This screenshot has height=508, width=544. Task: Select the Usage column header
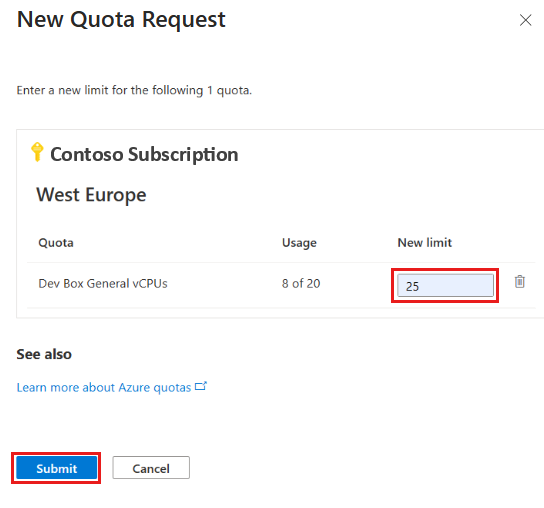pos(299,243)
